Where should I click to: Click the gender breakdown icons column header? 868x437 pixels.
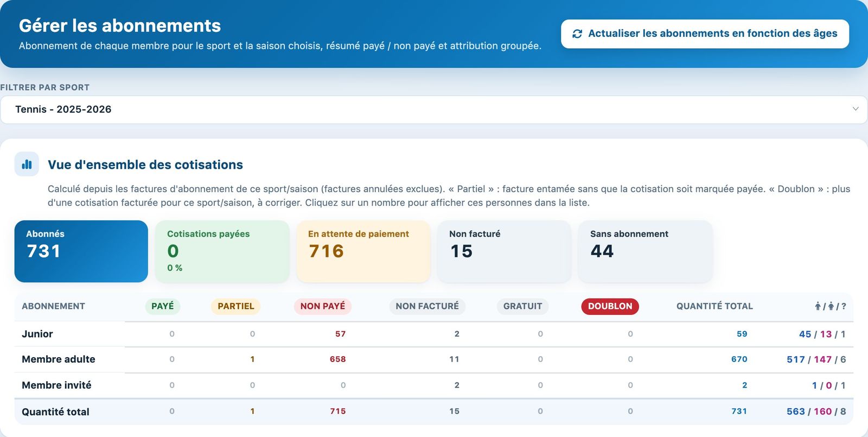point(830,306)
